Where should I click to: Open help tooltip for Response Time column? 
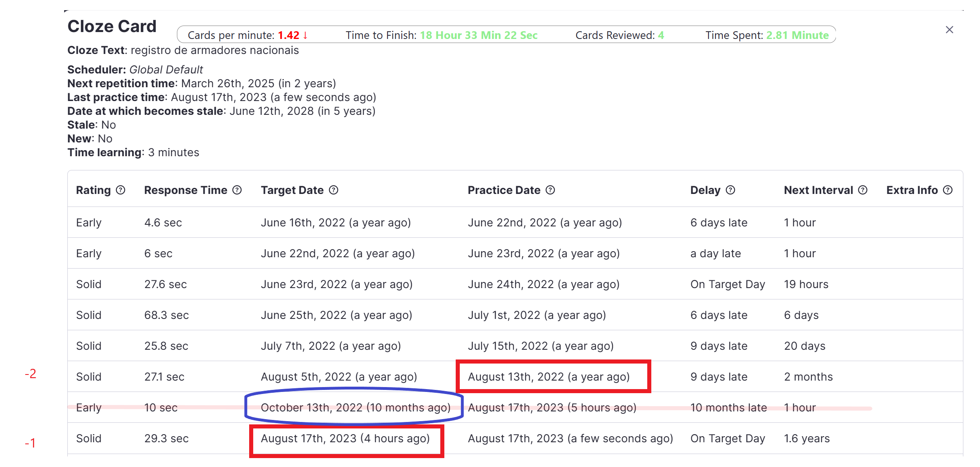tap(237, 190)
